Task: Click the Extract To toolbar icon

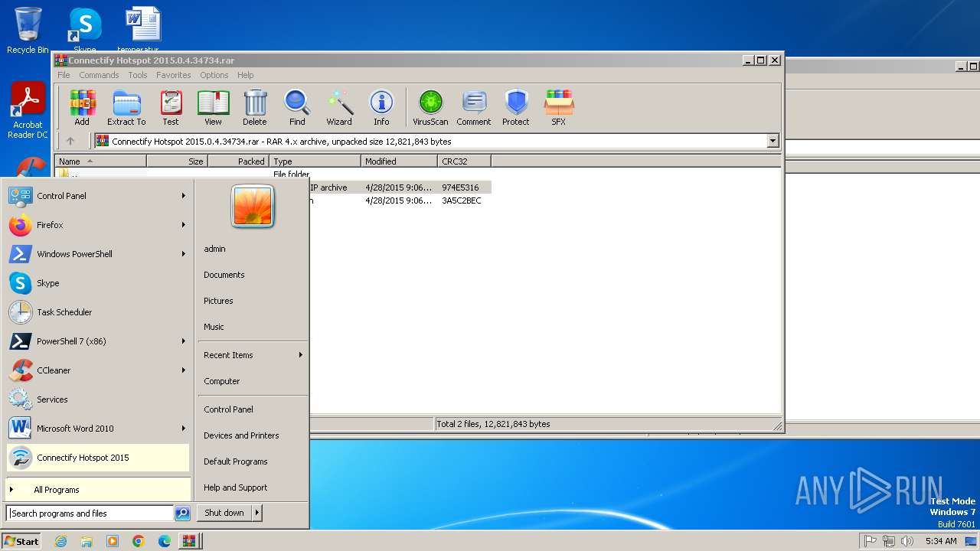Action: pyautogui.click(x=126, y=107)
